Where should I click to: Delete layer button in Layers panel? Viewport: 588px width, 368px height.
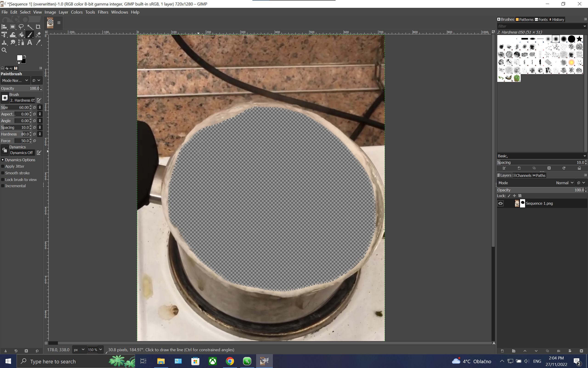581,351
